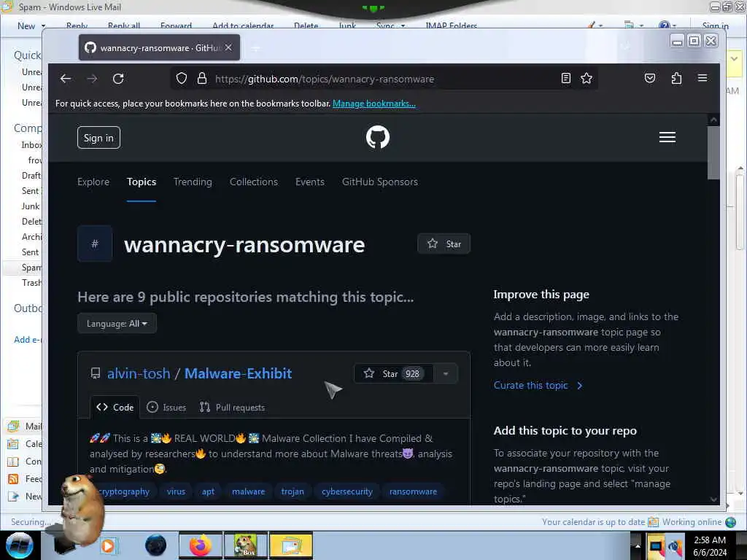Close the wannacry-ransomware browser tab

point(228,47)
